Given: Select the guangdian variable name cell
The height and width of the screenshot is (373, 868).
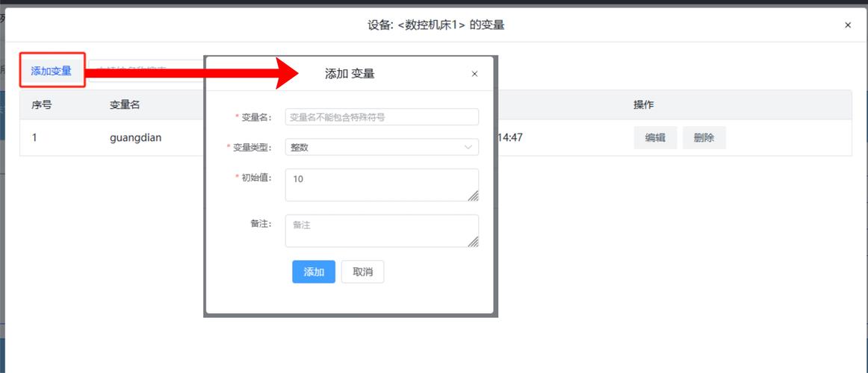Looking at the screenshot, I should coord(135,138).
